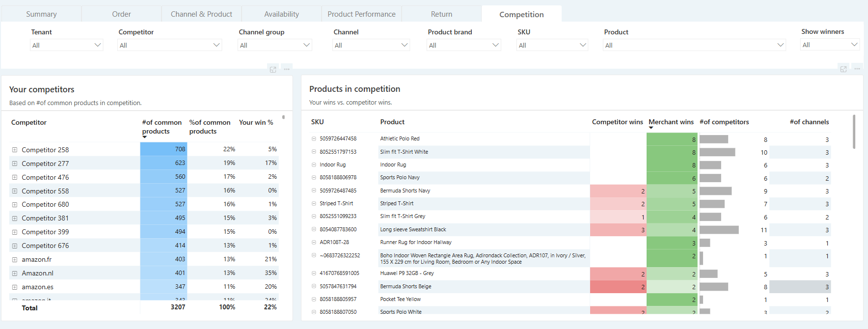Click the Products in competition table scrollbar
The image size is (868, 329).
coord(854,132)
